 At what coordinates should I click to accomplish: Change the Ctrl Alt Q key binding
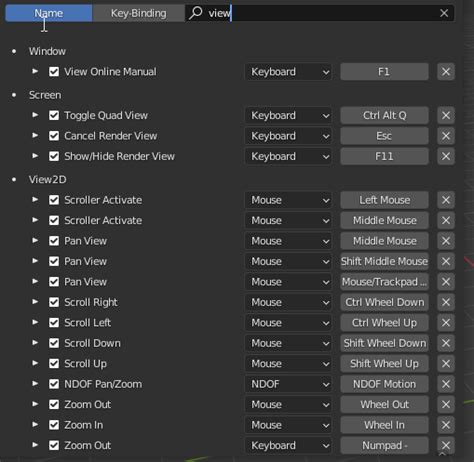(x=384, y=115)
